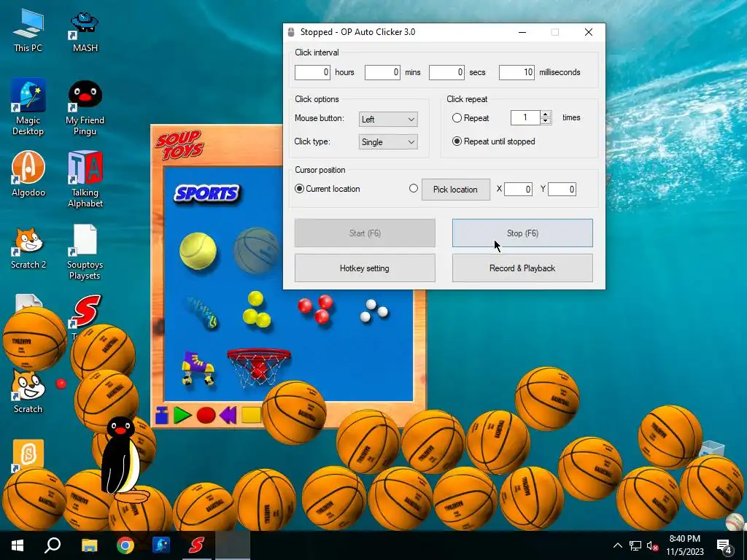Image resolution: width=747 pixels, height=560 pixels.
Task: Click the Souptoys red S taskbar icon
Action: click(x=196, y=545)
